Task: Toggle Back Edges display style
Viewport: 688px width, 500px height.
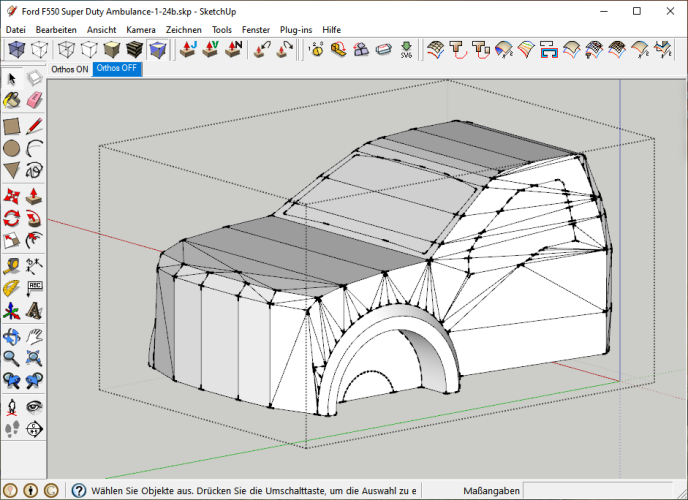Action: click(39, 50)
